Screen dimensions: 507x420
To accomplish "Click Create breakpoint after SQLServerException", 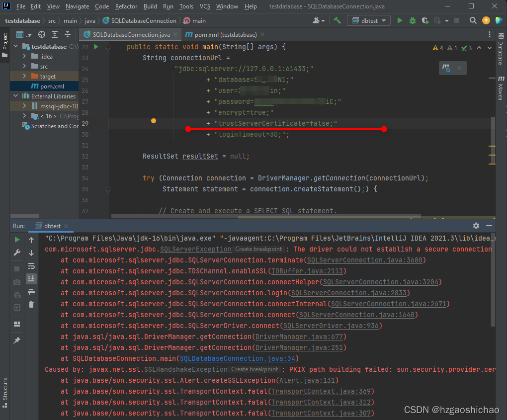I will coord(258,250).
